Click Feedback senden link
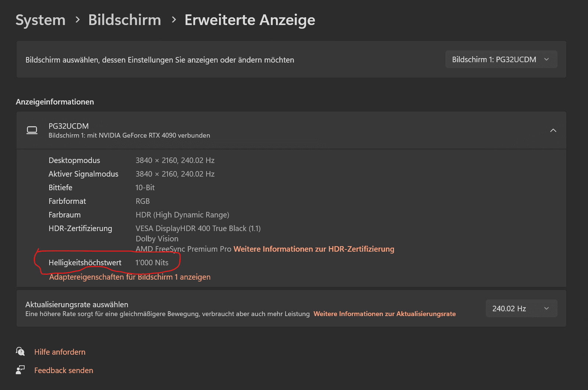This screenshot has height=390, width=588. [x=64, y=370]
